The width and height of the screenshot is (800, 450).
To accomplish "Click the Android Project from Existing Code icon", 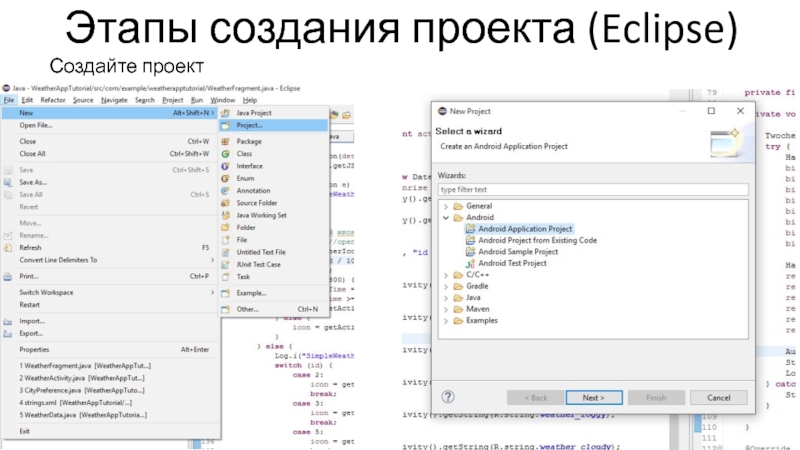I will tap(470, 240).
